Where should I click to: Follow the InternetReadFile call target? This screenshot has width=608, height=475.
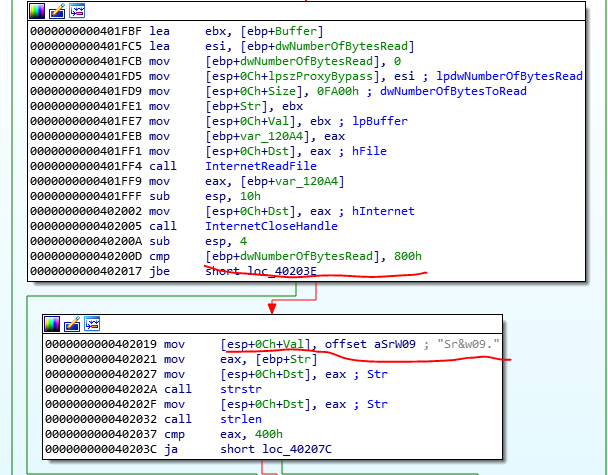[261, 166]
